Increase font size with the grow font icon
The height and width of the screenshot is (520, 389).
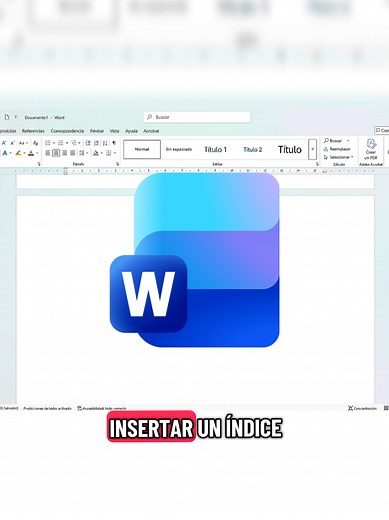pos(4,143)
